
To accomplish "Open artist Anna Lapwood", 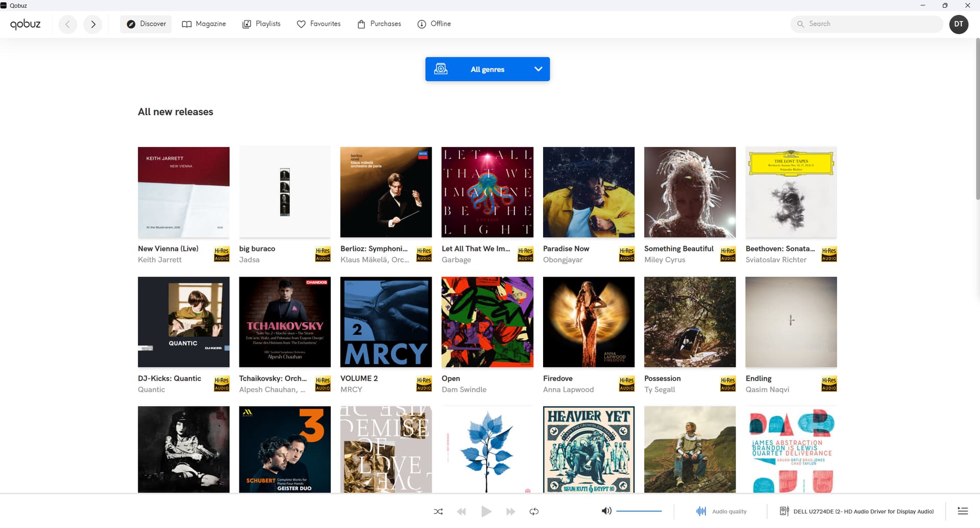I will point(568,389).
